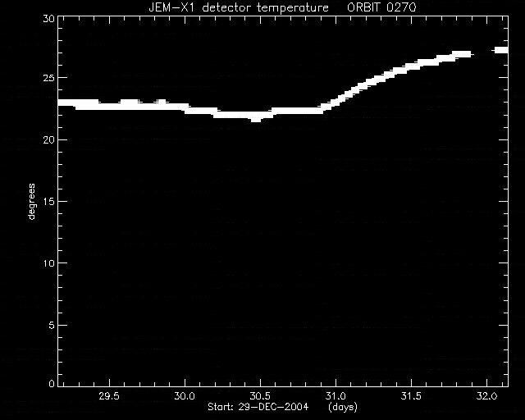Image resolution: width=525 pixels, height=420 pixels.
Task: Click the x-axis label 29.5
Action: point(109,396)
